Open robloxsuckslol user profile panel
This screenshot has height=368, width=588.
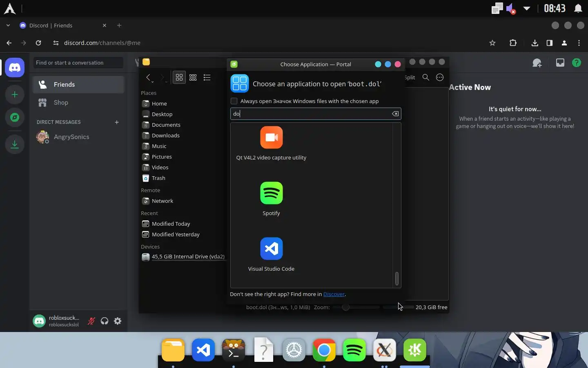pyautogui.click(x=57, y=321)
